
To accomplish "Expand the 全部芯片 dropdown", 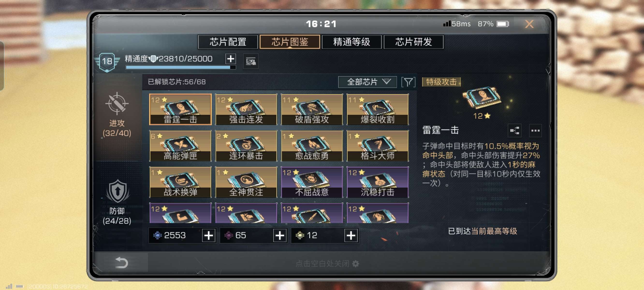I will 367,82.
